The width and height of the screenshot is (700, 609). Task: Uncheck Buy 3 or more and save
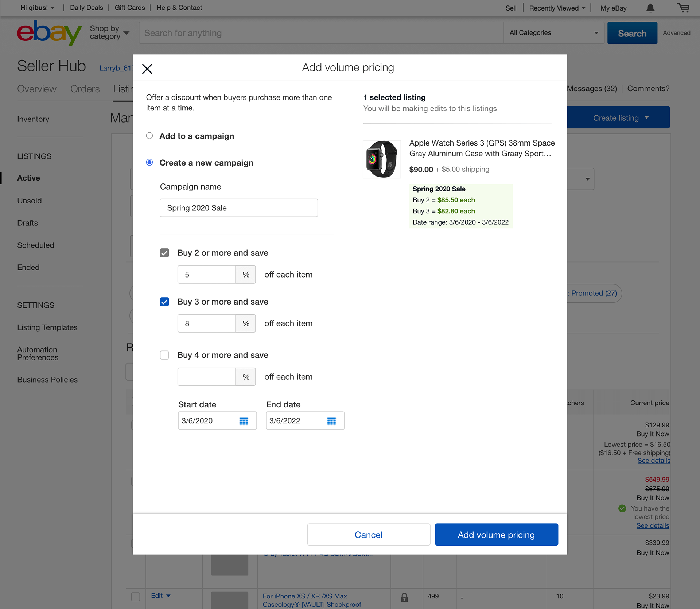(x=164, y=302)
